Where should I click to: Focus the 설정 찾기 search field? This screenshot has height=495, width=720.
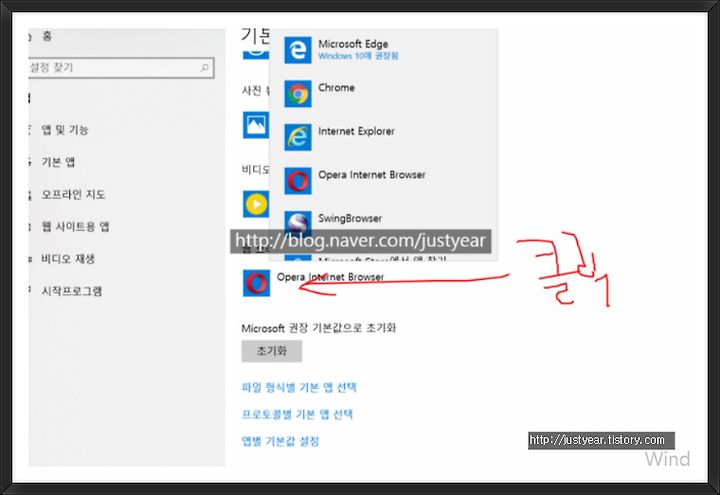pyautogui.click(x=121, y=68)
